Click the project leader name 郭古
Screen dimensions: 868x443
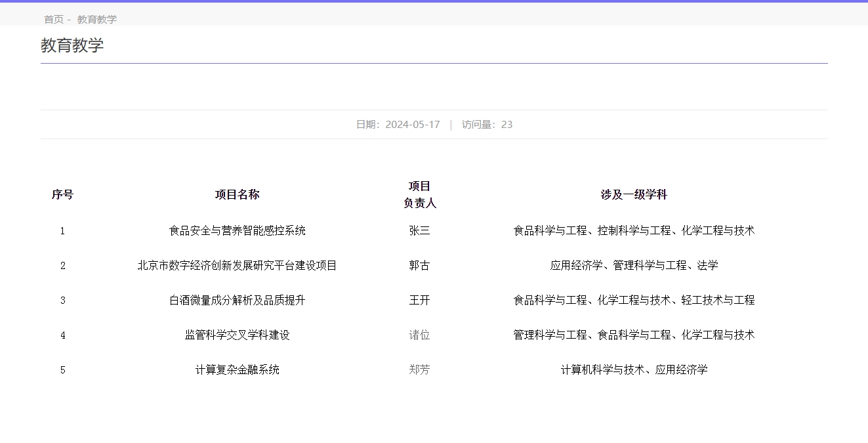coord(419,266)
